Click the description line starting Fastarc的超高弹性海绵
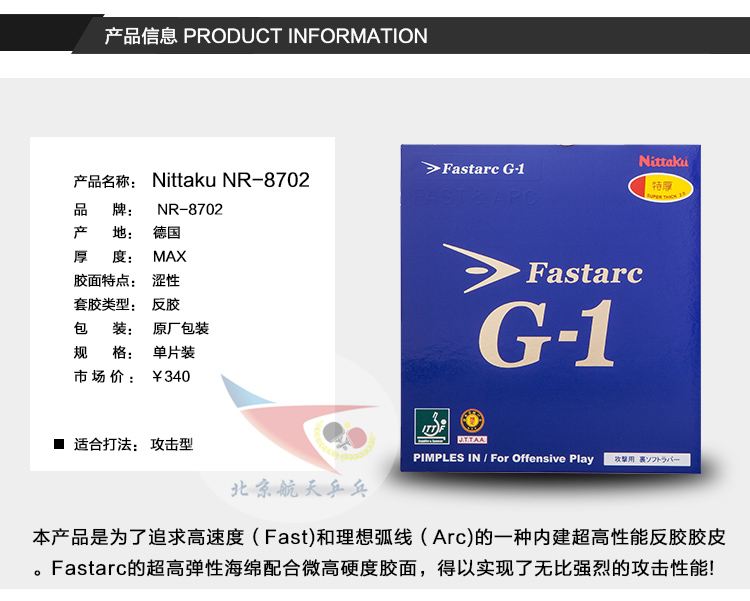This screenshot has height=601, width=750. (375, 568)
